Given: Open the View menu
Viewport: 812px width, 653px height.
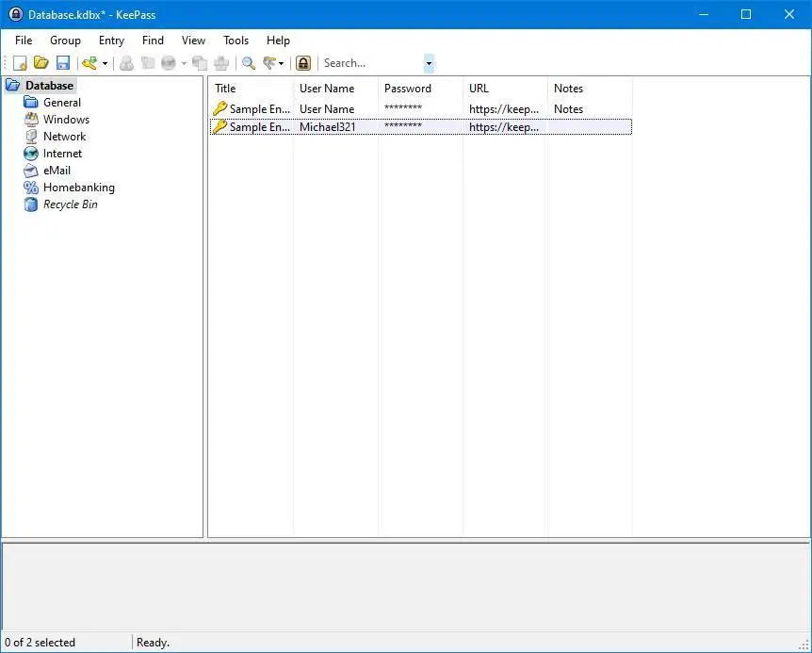Looking at the screenshot, I should tap(193, 41).
